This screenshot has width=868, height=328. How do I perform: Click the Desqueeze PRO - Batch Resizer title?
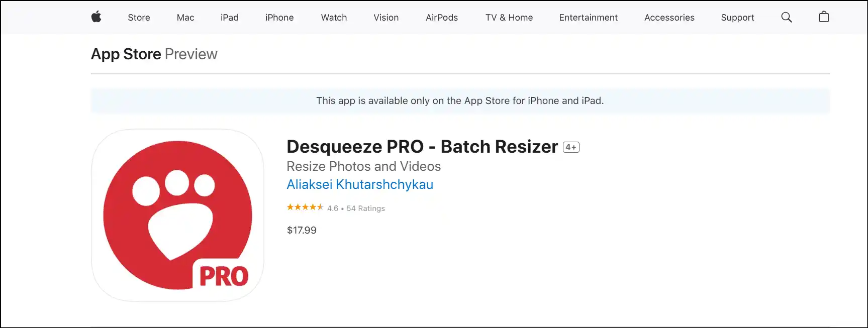coord(422,147)
